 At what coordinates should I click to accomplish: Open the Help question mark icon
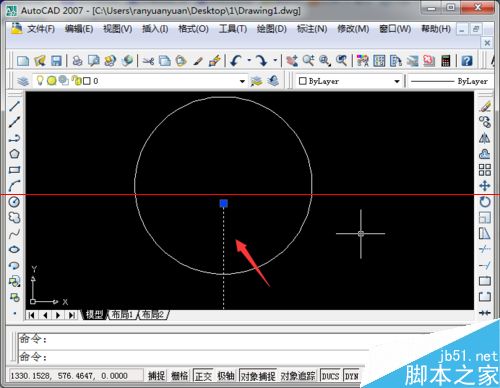467,61
